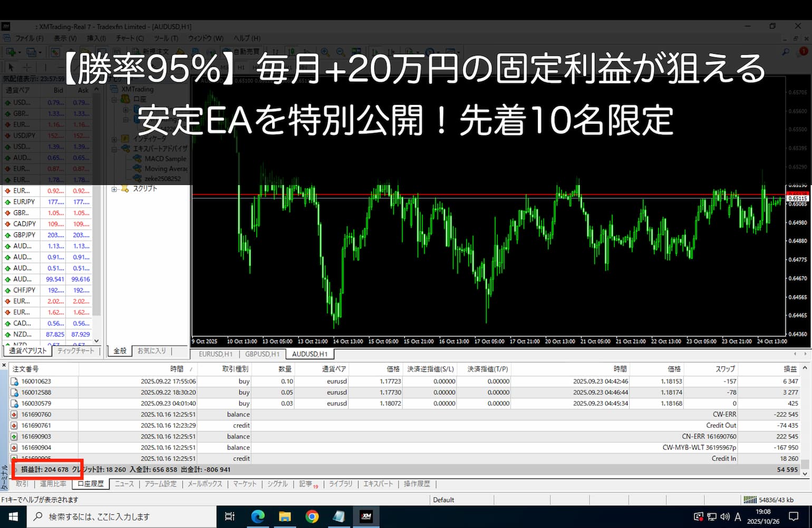Select the crosshair cursor tool
The image size is (812, 528).
click(x=26, y=67)
